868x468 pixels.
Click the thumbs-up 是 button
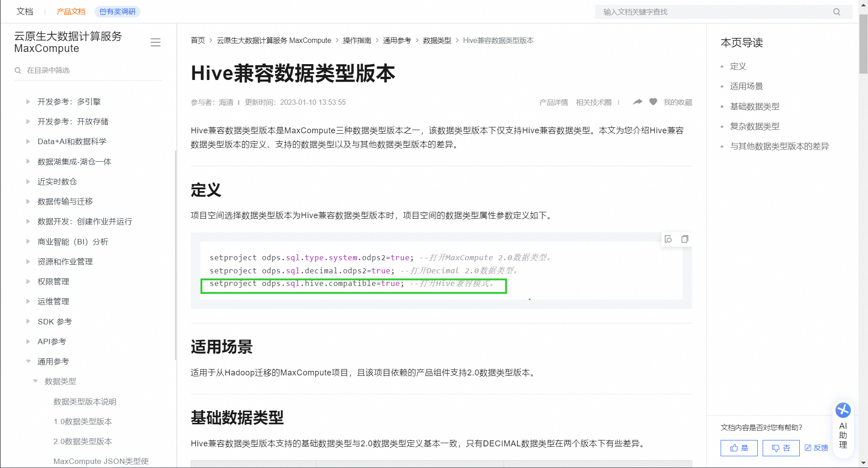[739, 448]
